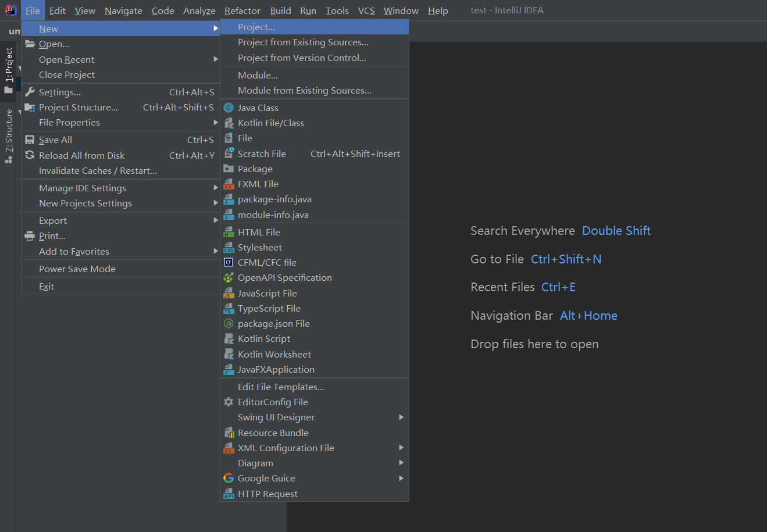The image size is (767, 532).
Task: Expand the File Properties submenu arrow
Action: tap(216, 123)
